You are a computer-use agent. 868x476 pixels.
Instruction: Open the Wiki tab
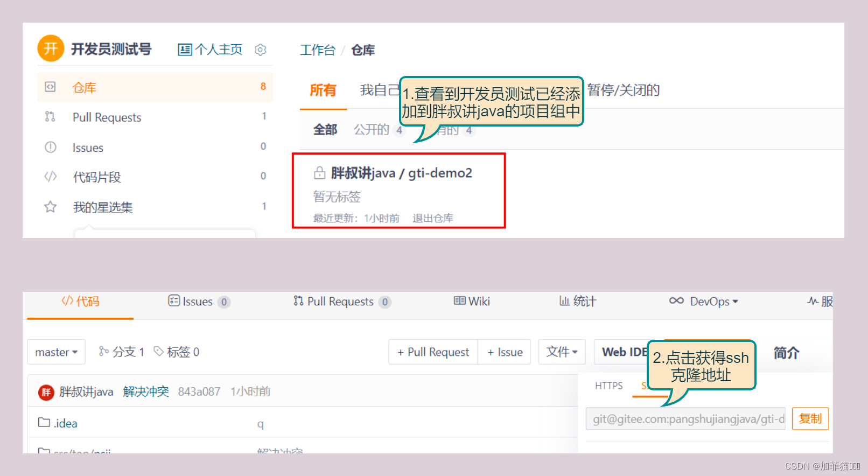coord(472,302)
